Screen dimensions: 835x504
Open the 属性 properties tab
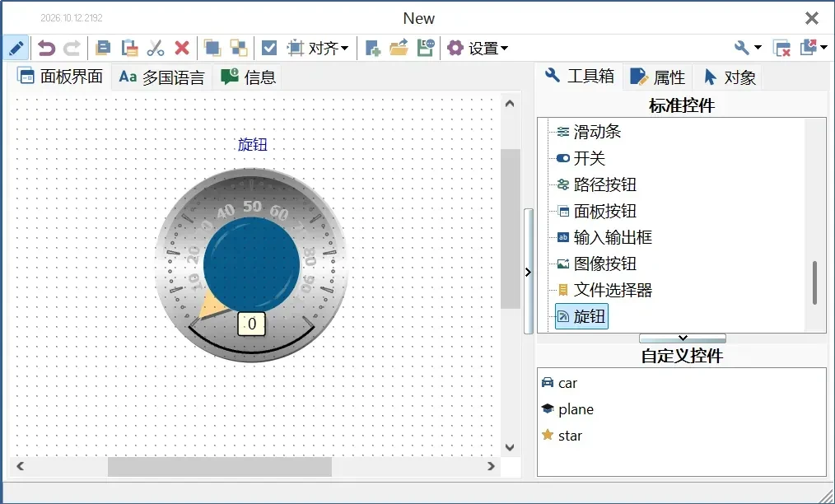(658, 77)
